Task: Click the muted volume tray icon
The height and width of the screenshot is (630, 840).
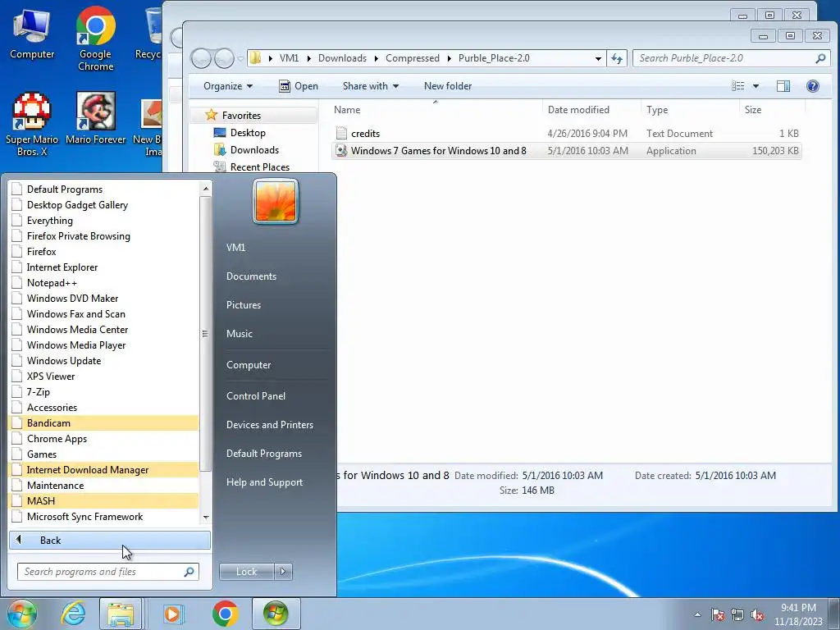Action: pyautogui.click(x=757, y=614)
